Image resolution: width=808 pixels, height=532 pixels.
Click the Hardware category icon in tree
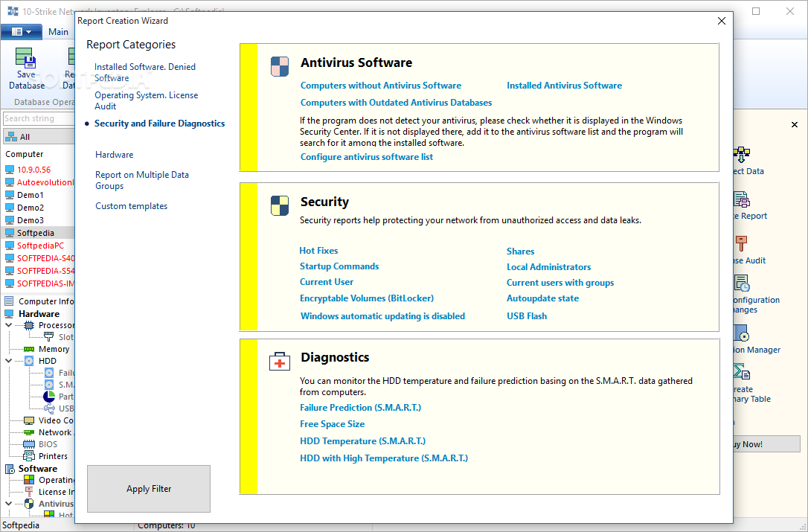click(9, 314)
